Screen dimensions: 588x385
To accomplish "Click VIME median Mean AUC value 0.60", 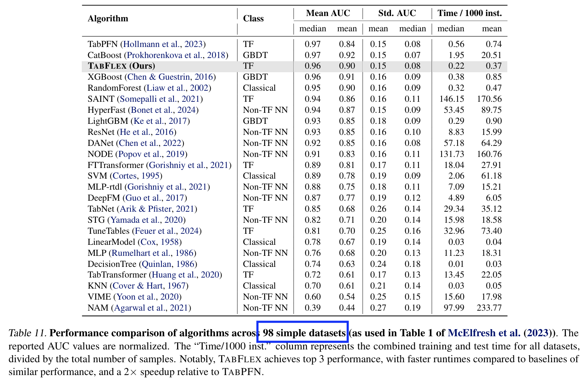I will [x=313, y=297].
